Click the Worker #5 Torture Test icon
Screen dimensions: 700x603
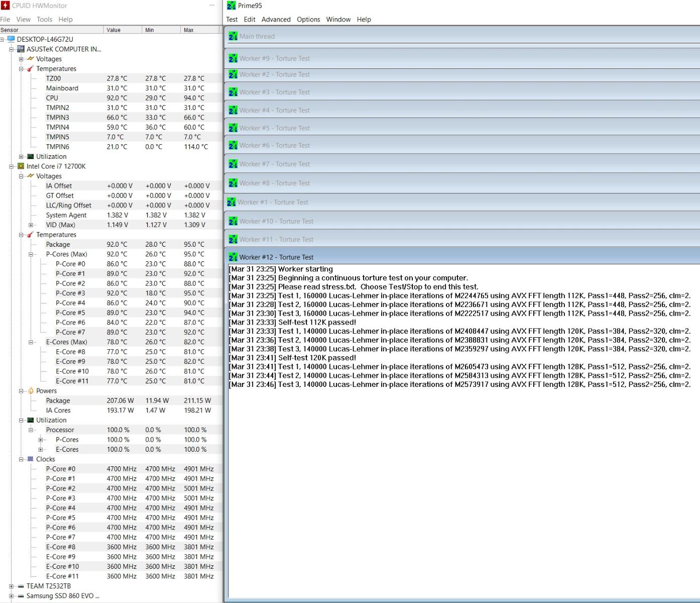pos(233,128)
